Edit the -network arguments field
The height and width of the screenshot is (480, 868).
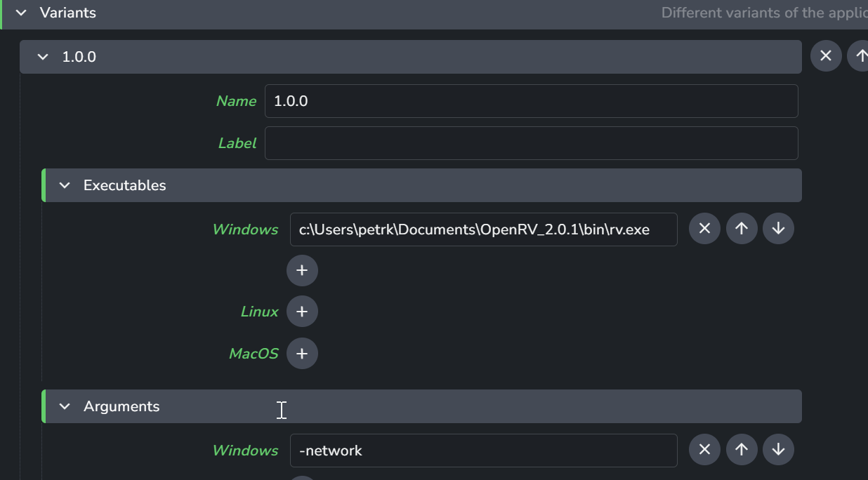pyautogui.click(x=484, y=451)
